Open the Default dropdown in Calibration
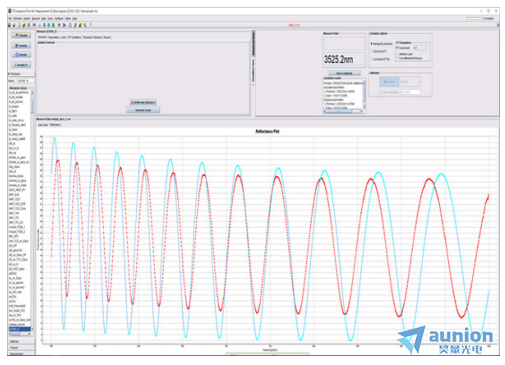Image resolution: width=505 pixels, height=365 pixels. (410, 82)
